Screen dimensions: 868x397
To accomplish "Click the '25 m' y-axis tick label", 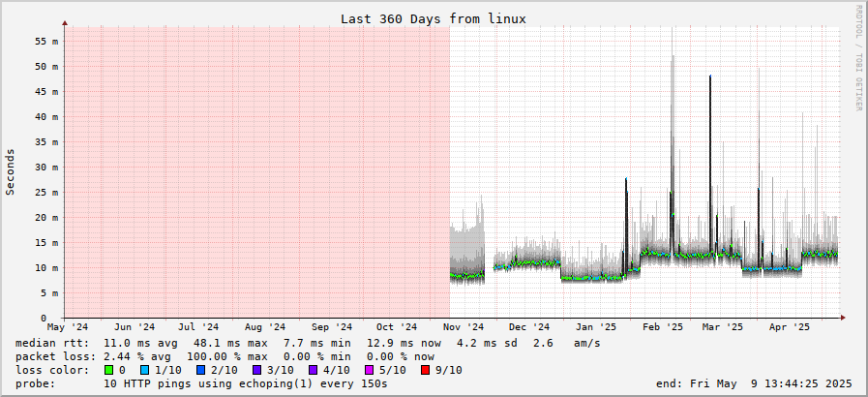I will pyautogui.click(x=46, y=192).
